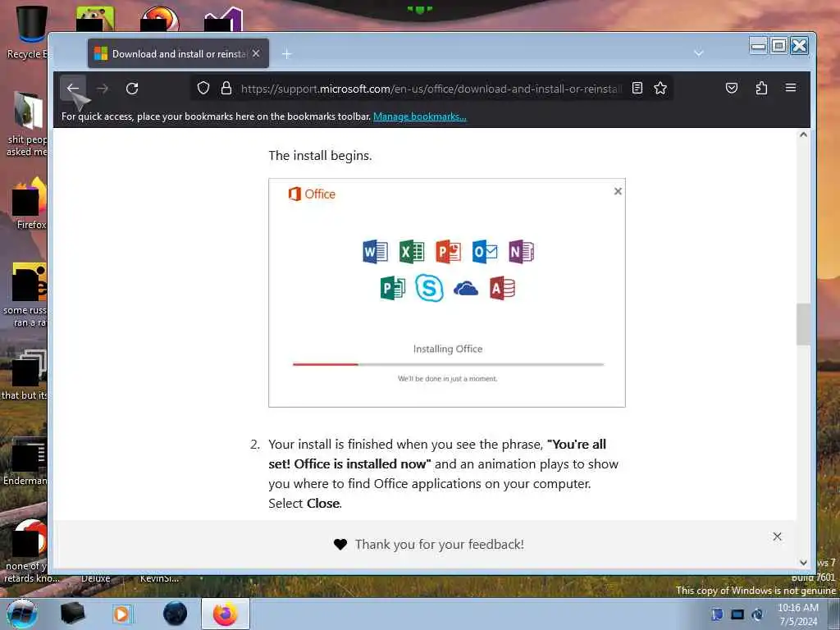The height and width of the screenshot is (630, 840).
Task: Open the Enderman desktop icon
Action: (25, 461)
